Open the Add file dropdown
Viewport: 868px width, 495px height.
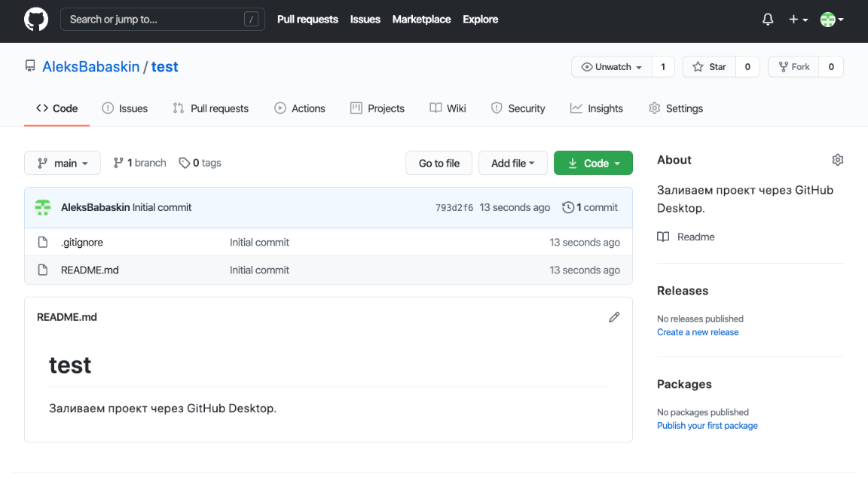click(512, 163)
